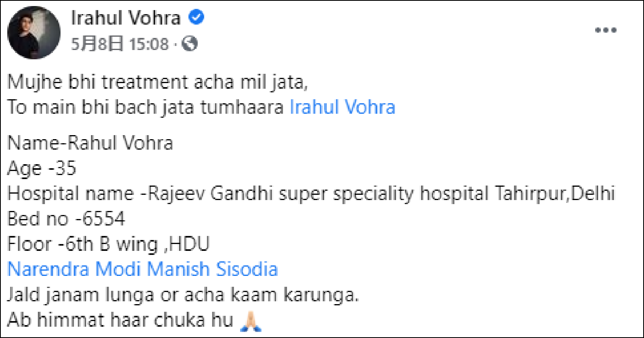
Task: Click the line 'Mujhe bhi treatment acha mil jata,'
Action: (x=158, y=82)
